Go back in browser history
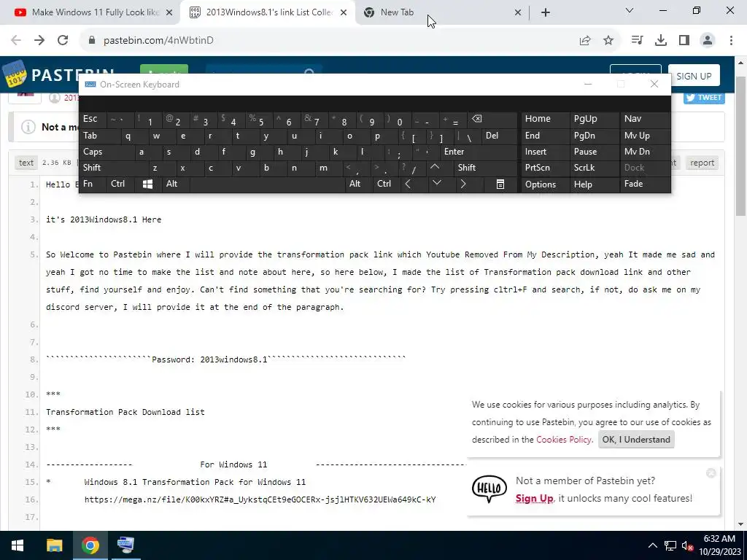Image resolution: width=747 pixels, height=560 pixels. coord(16,41)
